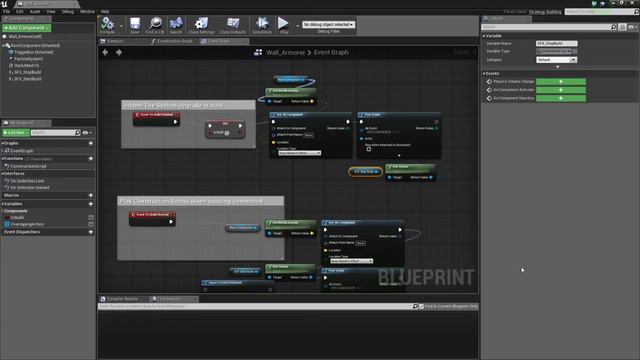The width and height of the screenshot is (640, 360).
Task: Add Physics Volume Change event
Action: (560, 82)
